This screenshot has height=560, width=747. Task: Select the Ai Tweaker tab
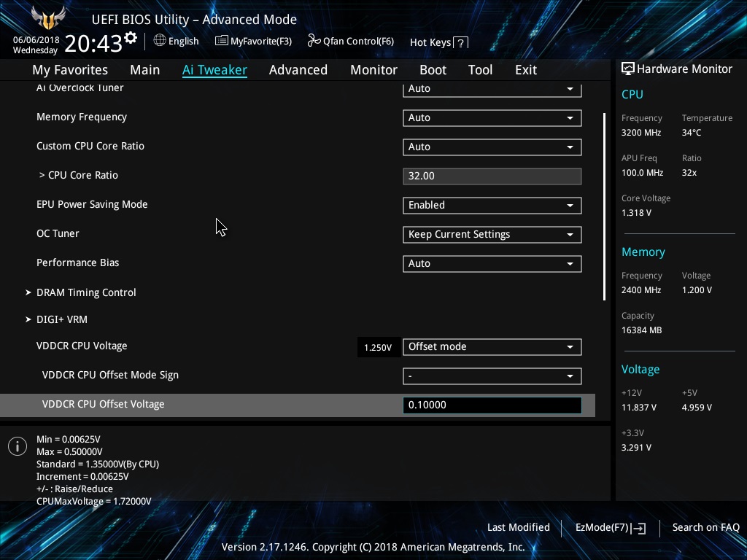pyautogui.click(x=214, y=70)
